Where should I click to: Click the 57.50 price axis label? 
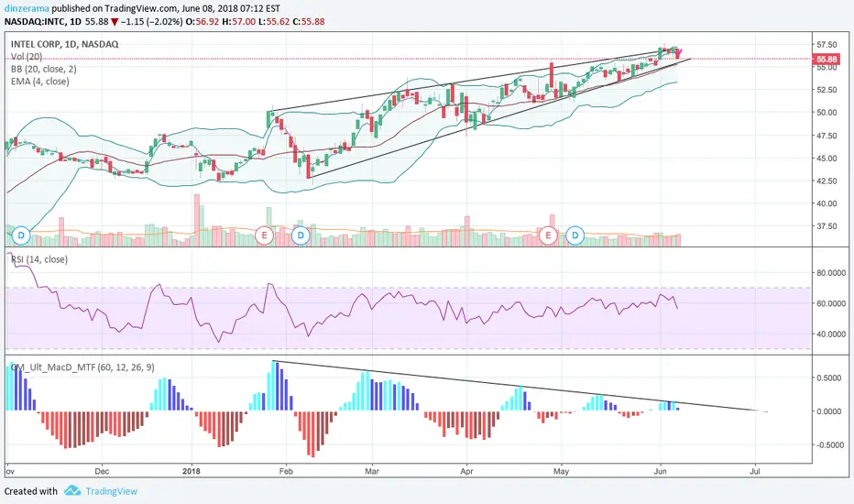[827, 45]
